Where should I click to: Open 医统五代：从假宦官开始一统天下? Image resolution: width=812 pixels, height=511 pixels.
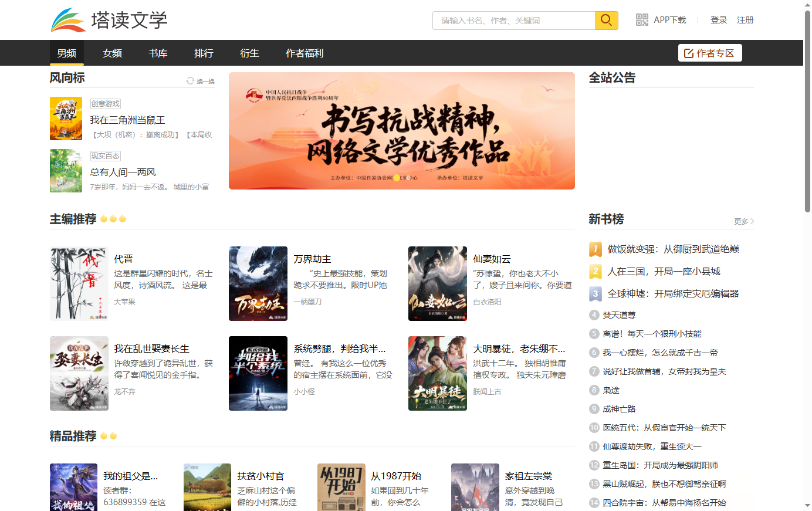(664, 428)
